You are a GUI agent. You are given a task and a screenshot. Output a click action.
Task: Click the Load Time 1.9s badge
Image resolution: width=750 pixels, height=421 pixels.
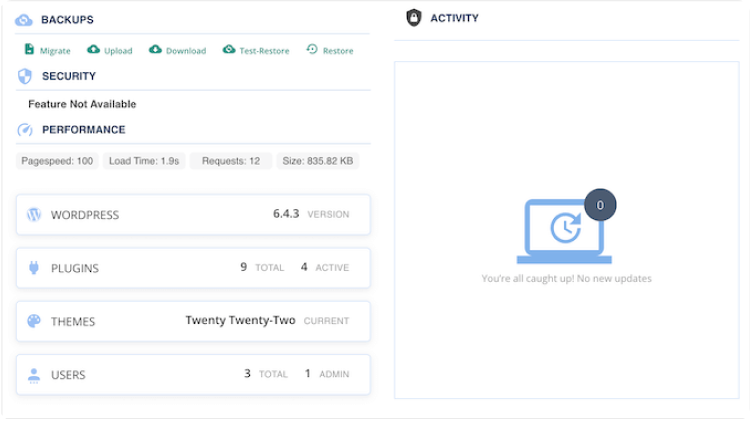click(143, 161)
